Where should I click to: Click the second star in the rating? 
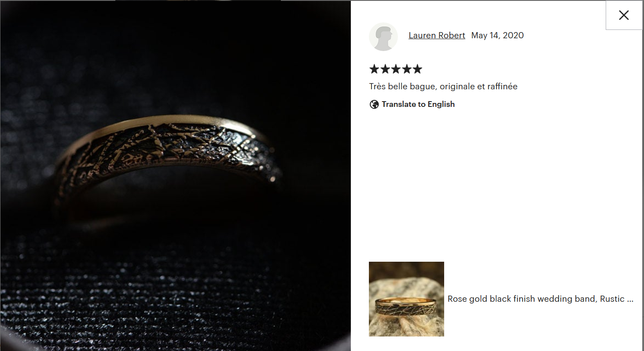385,69
